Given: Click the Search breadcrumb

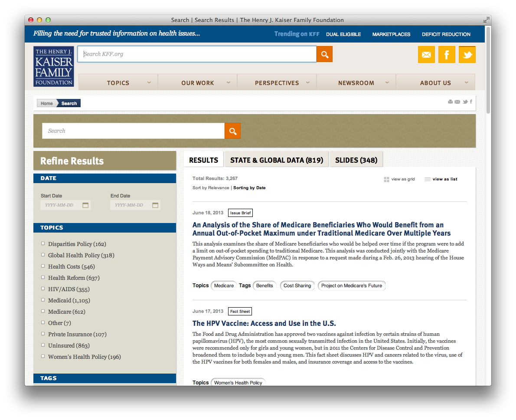Looking at the screenshot, I should coord(69,103).
